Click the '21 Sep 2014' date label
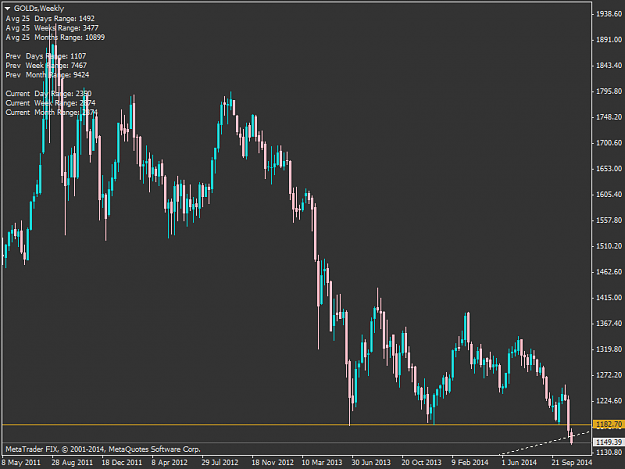The width and height of the screenshot is (625, 469). [572, 463]
